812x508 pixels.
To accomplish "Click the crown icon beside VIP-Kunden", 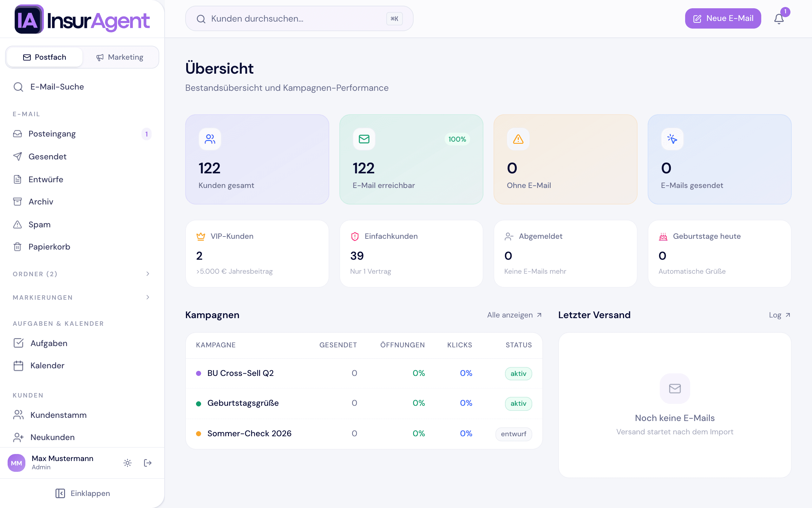I will click(201, 237).
